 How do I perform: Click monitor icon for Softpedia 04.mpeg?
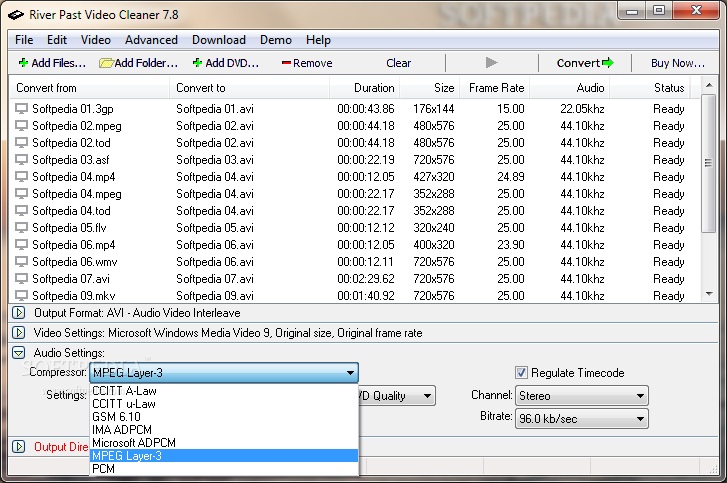click(21, 194)
